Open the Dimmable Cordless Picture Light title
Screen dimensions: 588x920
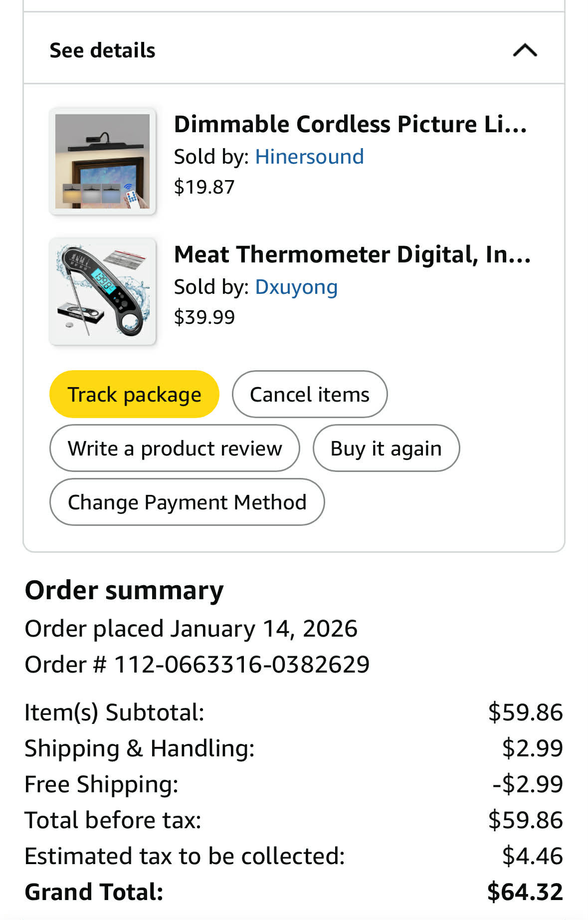350,124
